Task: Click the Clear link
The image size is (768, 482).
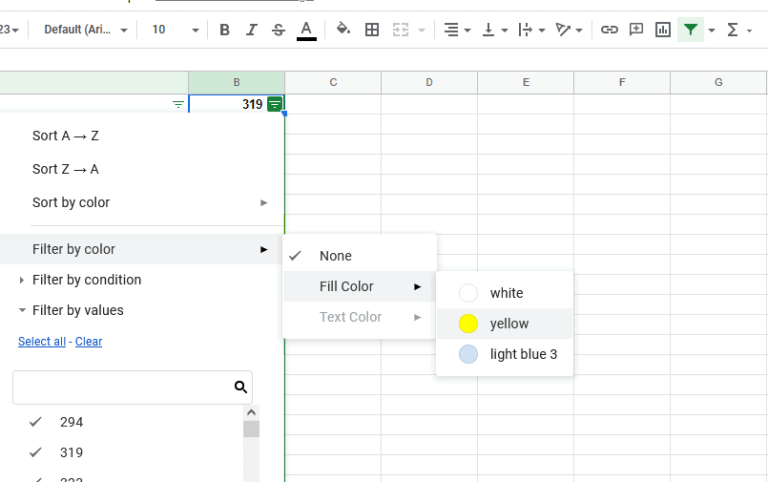Action: coord(89,341)
